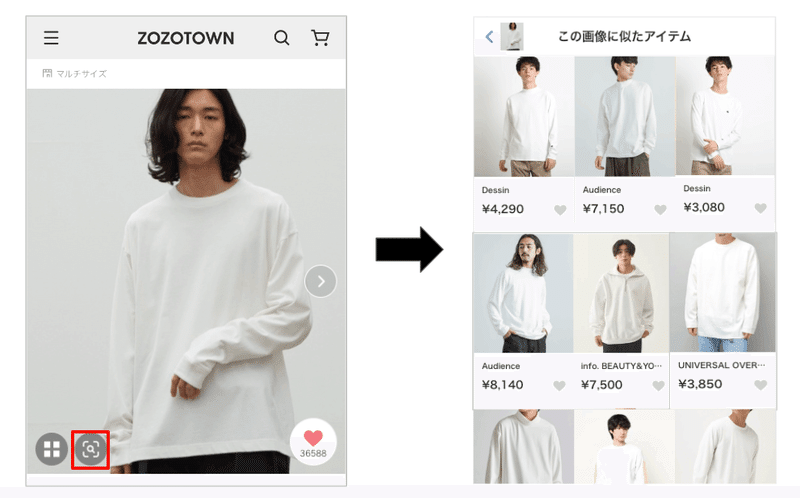Select the source image thumbnail in header
Viewport: 800px width, 498px height.
(512, 36)
